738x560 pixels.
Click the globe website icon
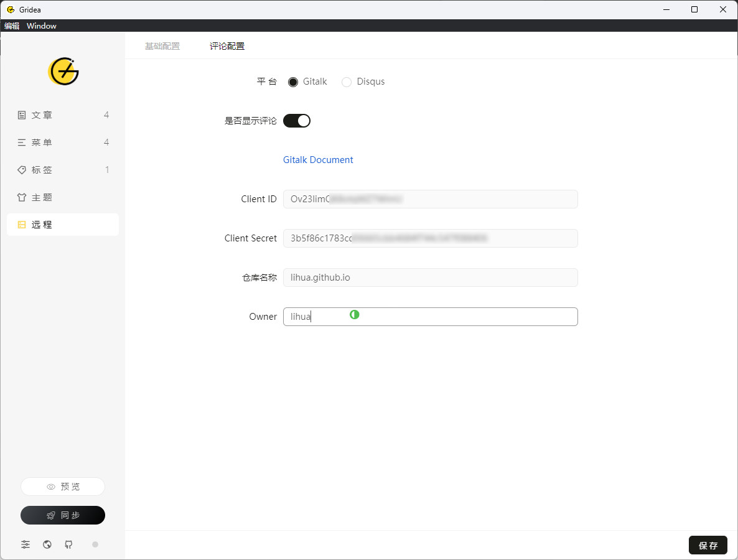click(x=47, y=544)
